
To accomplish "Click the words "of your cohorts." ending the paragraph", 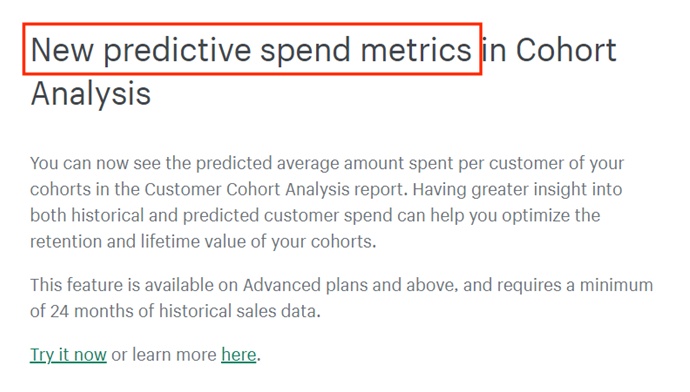I will point(314,242).
